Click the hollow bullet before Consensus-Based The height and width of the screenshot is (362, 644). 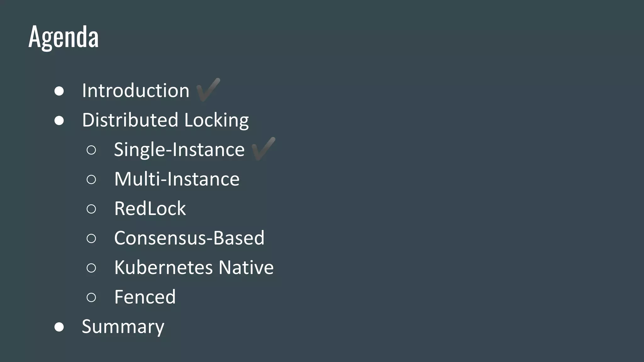coord(91,239)
